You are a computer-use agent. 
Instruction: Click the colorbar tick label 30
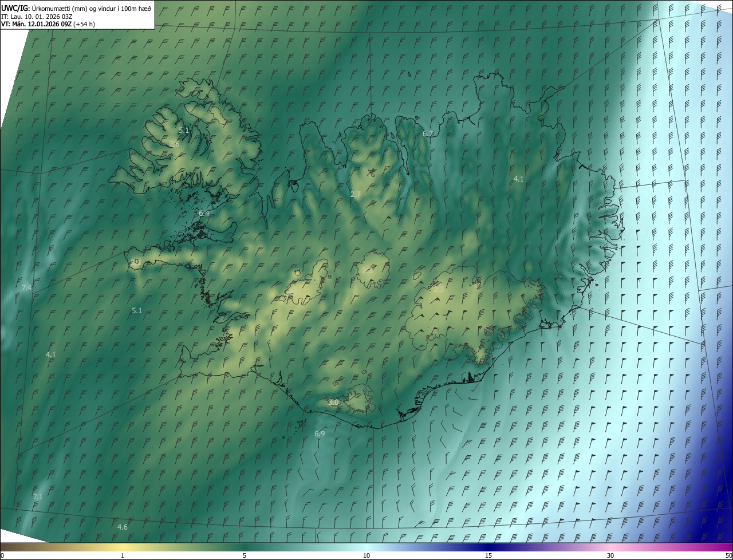(x=610, y=555)
